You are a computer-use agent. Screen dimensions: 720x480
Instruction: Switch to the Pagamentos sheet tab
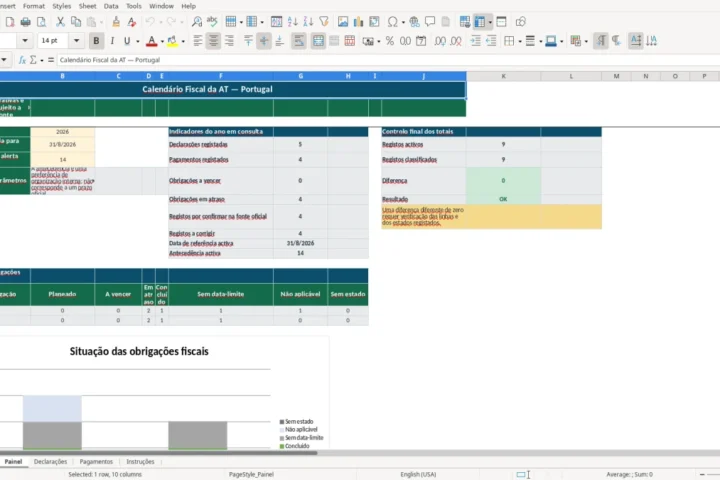pos(96,462)
